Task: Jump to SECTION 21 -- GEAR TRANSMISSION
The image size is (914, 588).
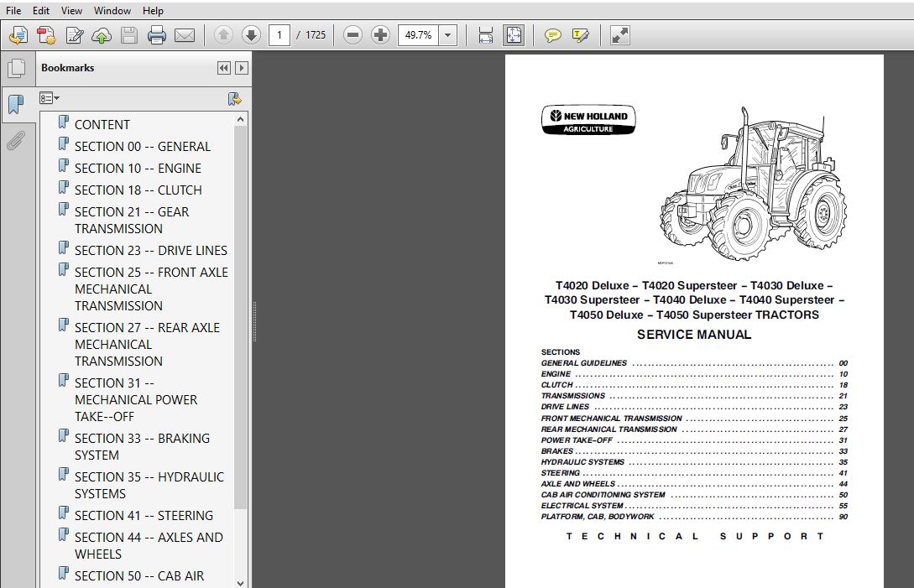Action: coord(132,221)
